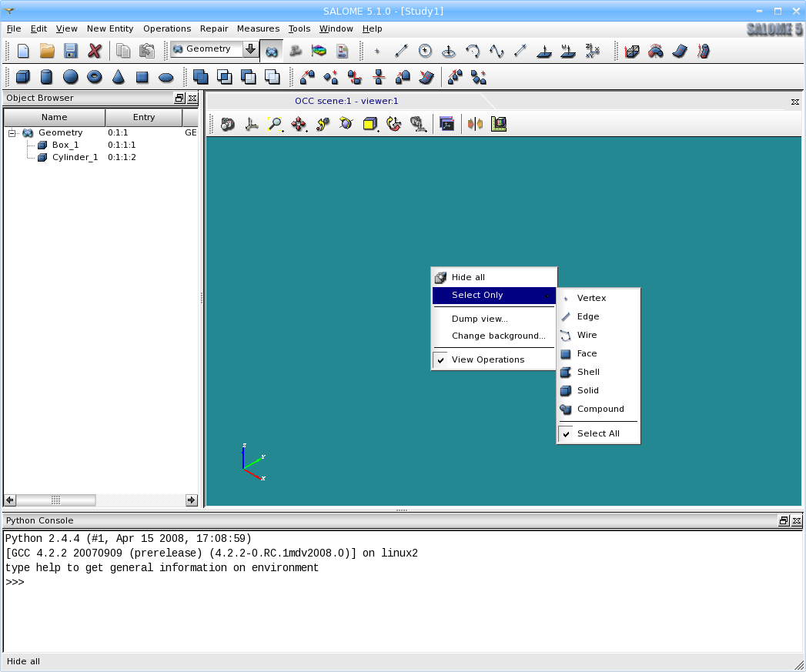Select the OCC scene:1 - viewer:1 tab
806x672 pixels.
pos(346,101)
